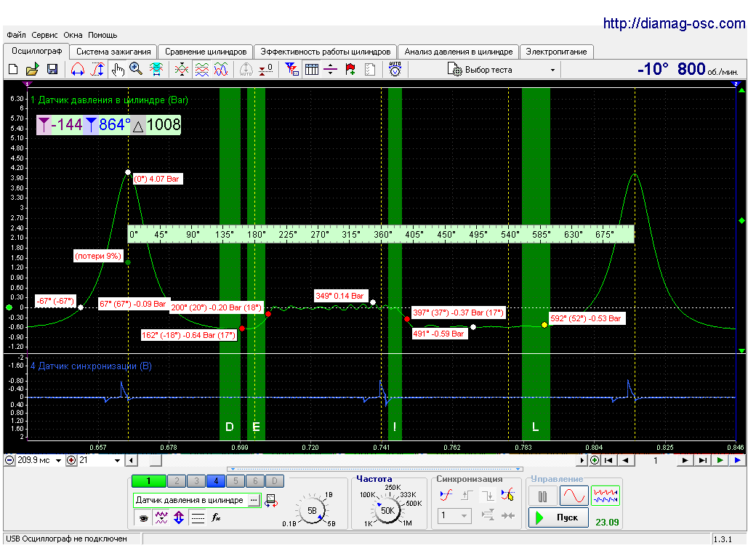Switch to the Сравнение цилиндров tab
The width and height of the screenshot is (756, 548).
pos(206,52)
